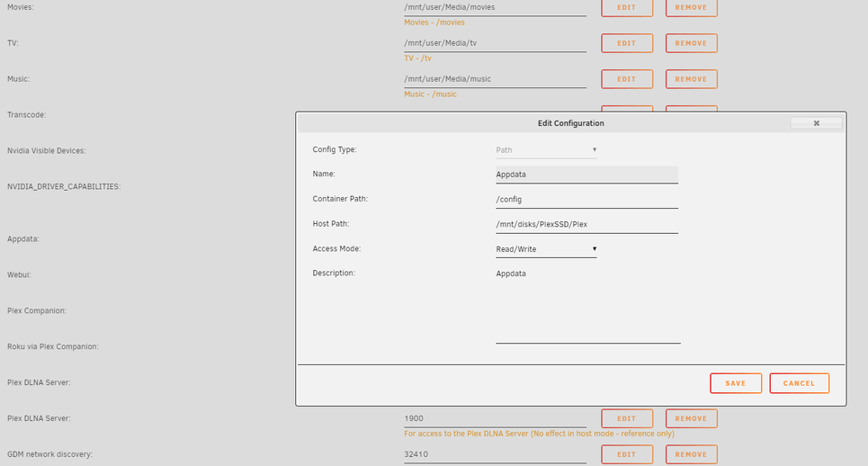Open the Access Mode dropdown

click(546, 249)
